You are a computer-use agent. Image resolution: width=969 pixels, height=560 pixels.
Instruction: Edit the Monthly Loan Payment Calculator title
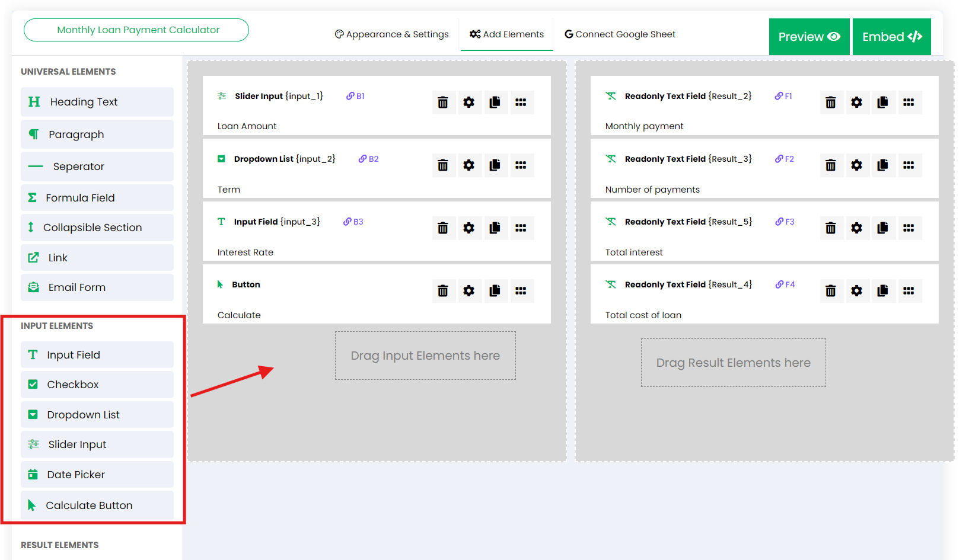[136, 30]
